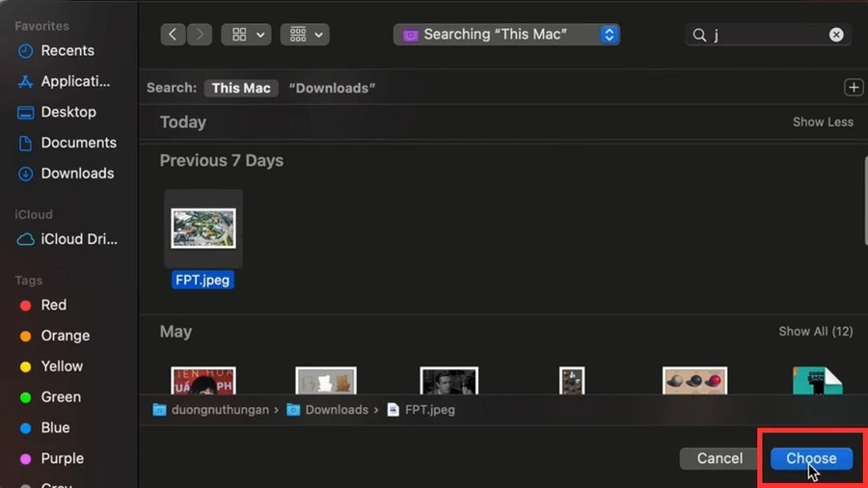Image resolution: width=868 pixels, height=488 pixels.
Task: Select the first May thumbnail with red banner
Action: point(203,381)
